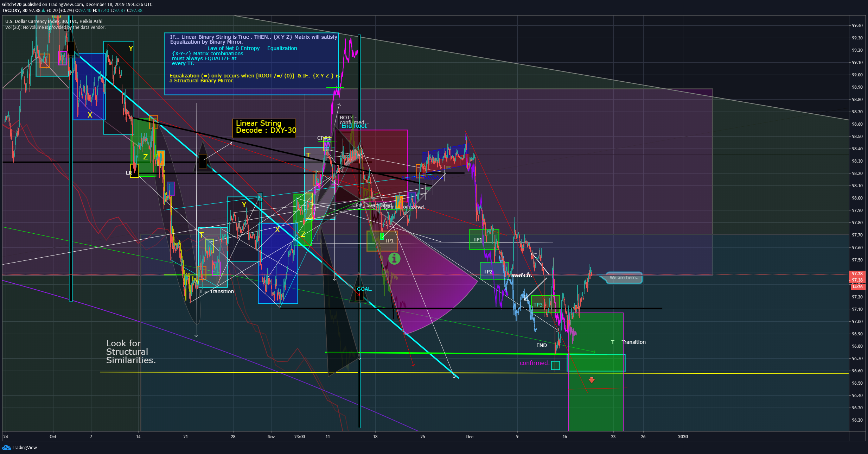Screen dimensions: 868x454
Task: Click the yellow 'Y' at the top-left dark box
Action: [x=131, y=49]
